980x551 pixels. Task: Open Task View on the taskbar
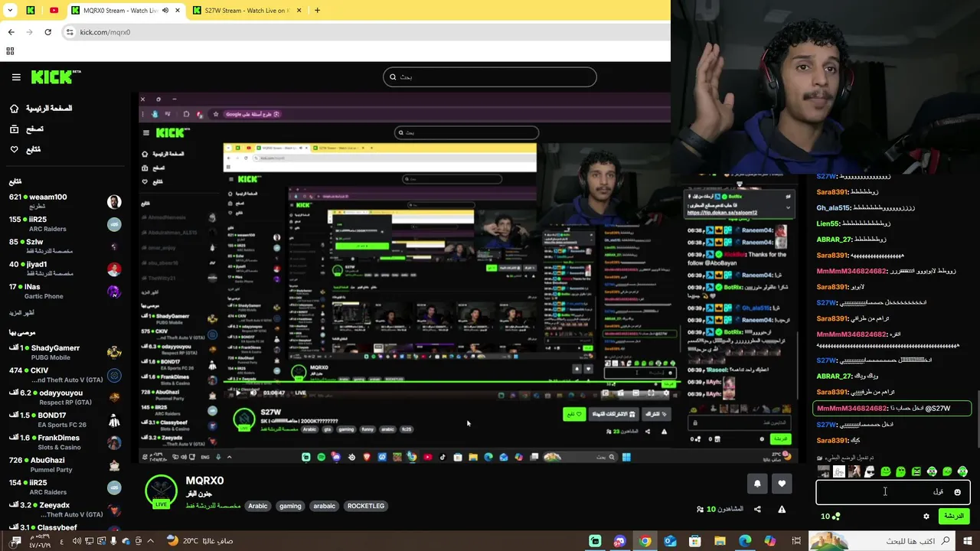796,541
